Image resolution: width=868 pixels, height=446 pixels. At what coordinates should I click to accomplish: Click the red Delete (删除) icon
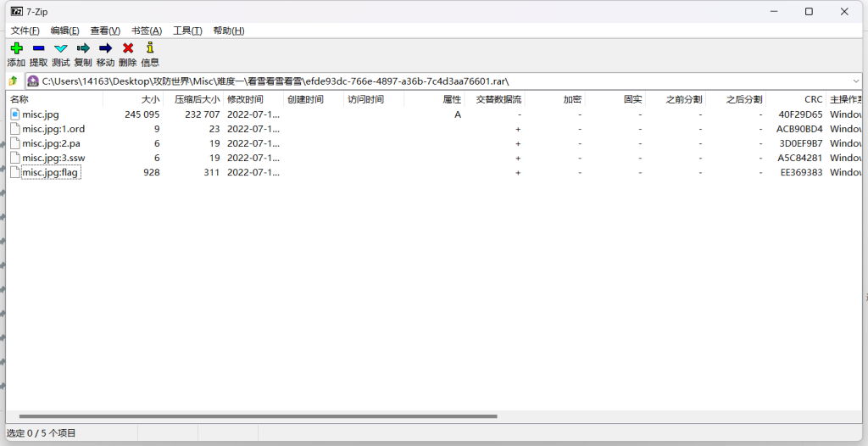click(x=128, y=49)
